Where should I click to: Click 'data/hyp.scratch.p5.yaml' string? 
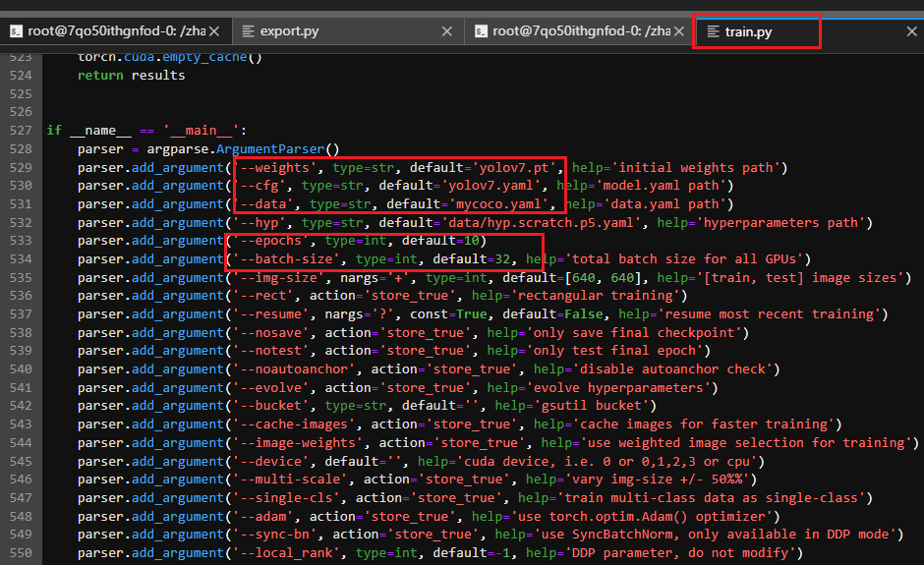coord(542,223)
